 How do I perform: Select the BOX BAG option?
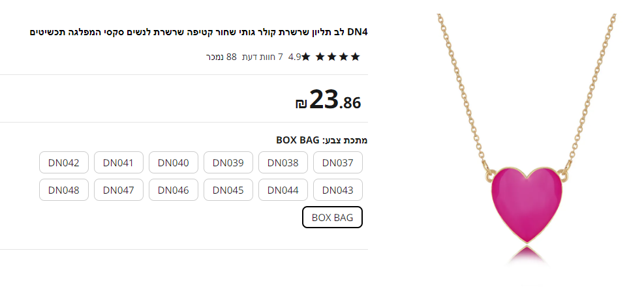(332, 217)
